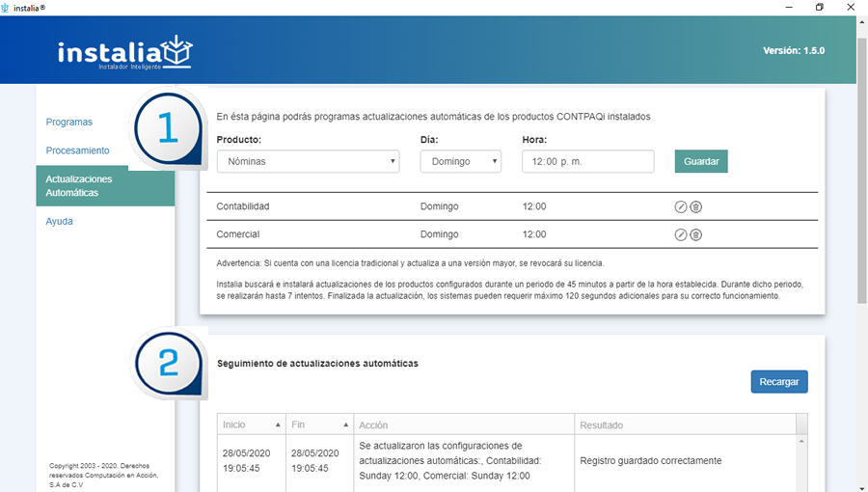Open the Ayuda sidebar link
The height and width of the screenshot is (492, 868).
[60, 221]
